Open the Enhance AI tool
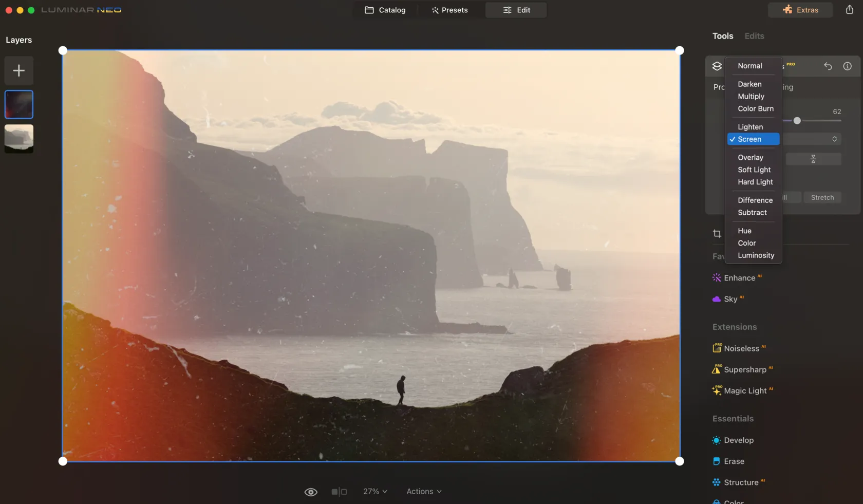 click(x=739, y=278)
